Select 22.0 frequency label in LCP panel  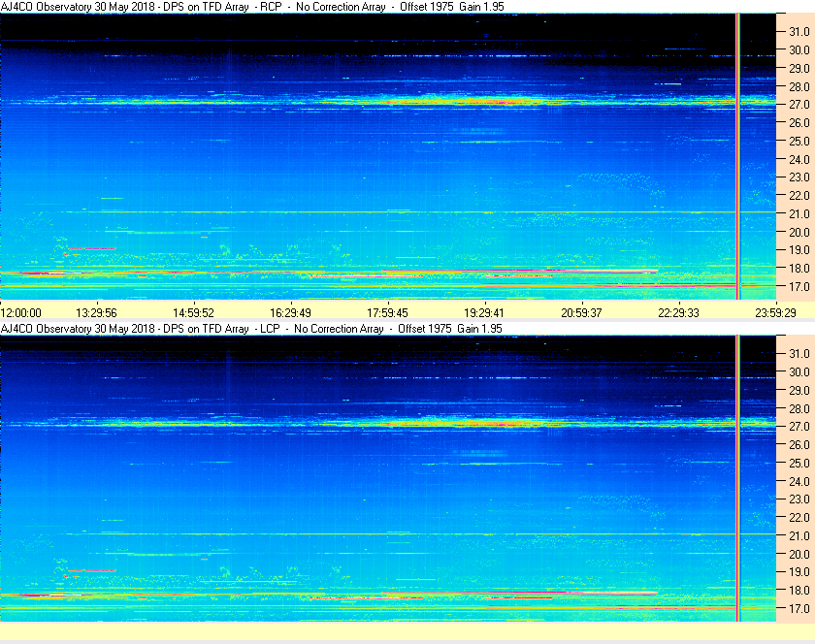[x=799, y=517]
